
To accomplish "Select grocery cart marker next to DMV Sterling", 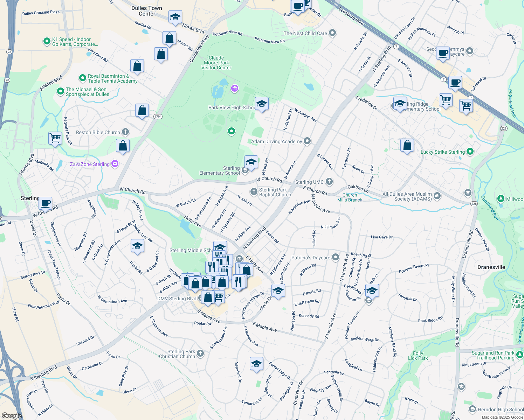I will (219, 297).
